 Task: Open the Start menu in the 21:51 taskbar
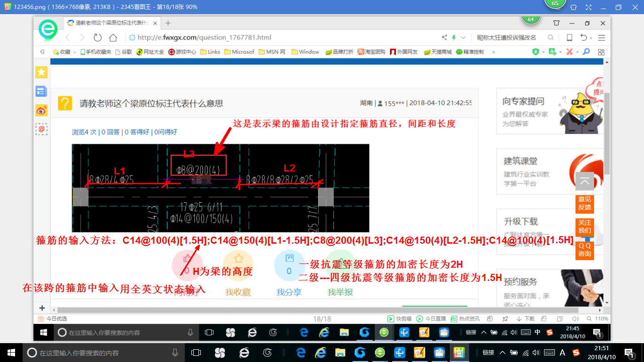(11, 353)
